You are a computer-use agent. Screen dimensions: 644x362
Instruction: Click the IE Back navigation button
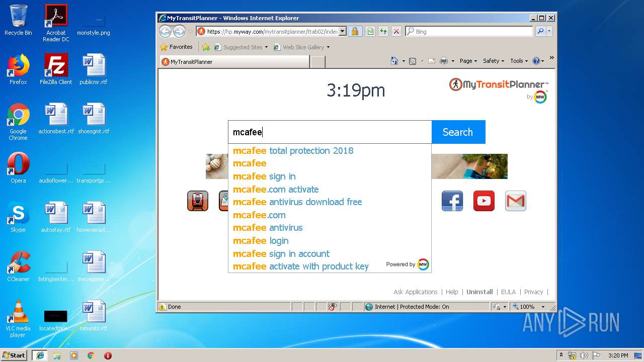pyautogui.click(x=165, y=31)
